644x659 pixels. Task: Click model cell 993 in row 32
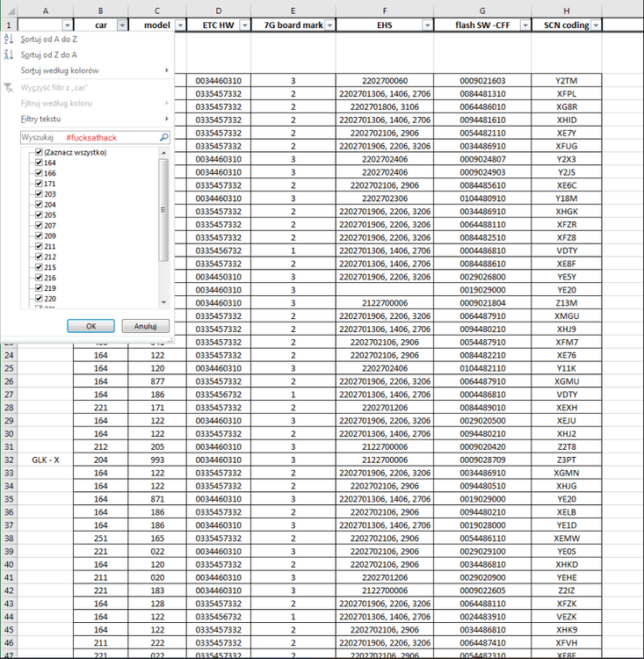point(157,460)
